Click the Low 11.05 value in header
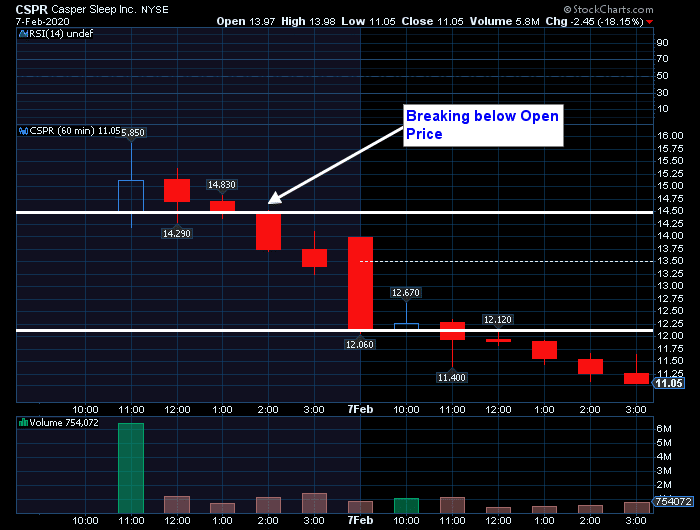Image resolution: width=700 pixels, height=530 pixels. (x=368, y=21)
